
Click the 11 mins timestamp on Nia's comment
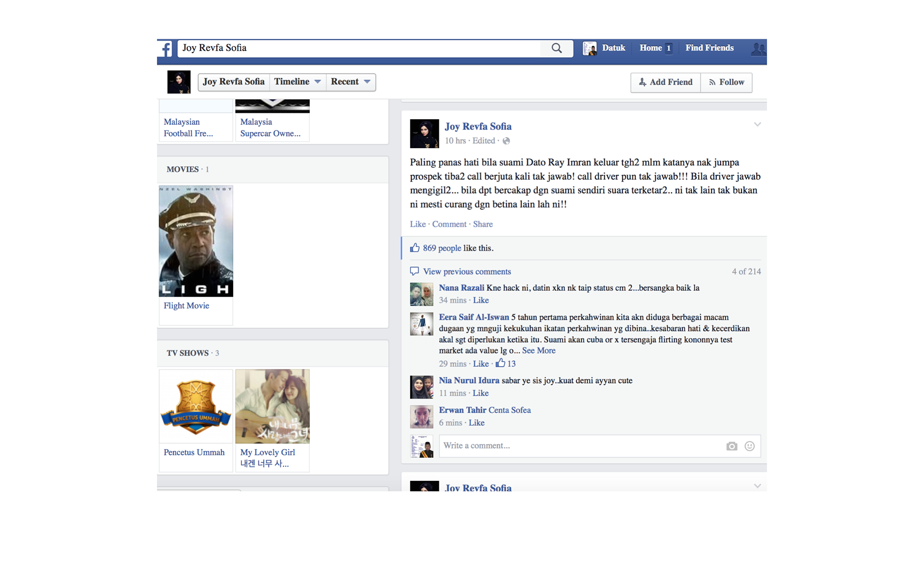pos(453,393)
